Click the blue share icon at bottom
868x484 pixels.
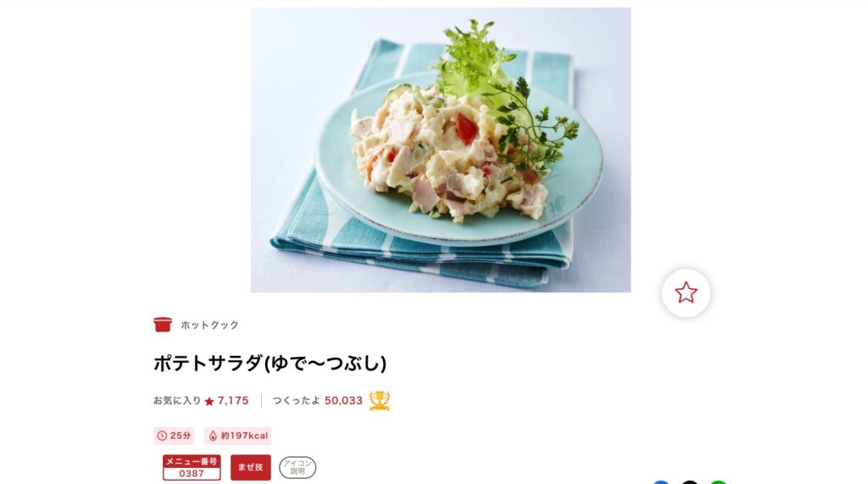click(x=661, y=482)
